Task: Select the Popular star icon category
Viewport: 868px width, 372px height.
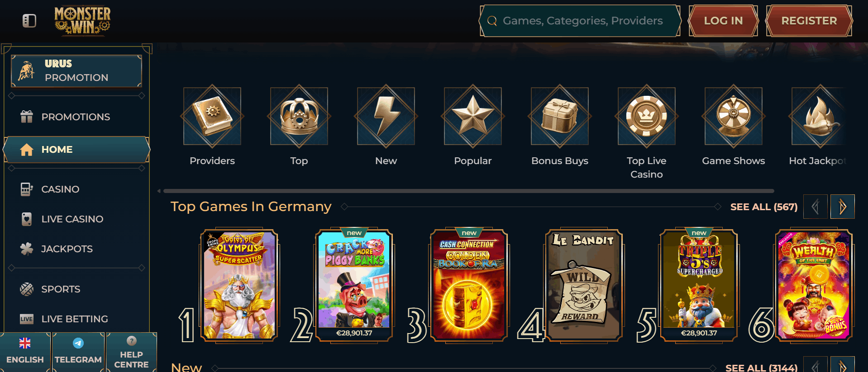Action: click(473, 116)
